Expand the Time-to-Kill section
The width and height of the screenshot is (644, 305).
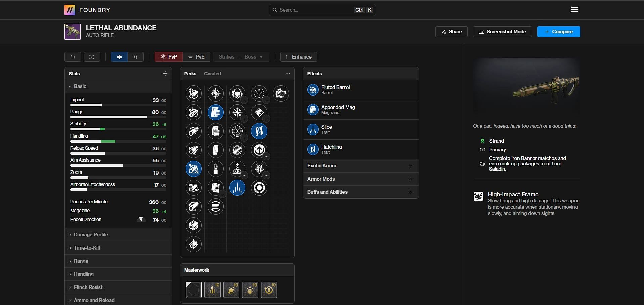pos(118,248)
